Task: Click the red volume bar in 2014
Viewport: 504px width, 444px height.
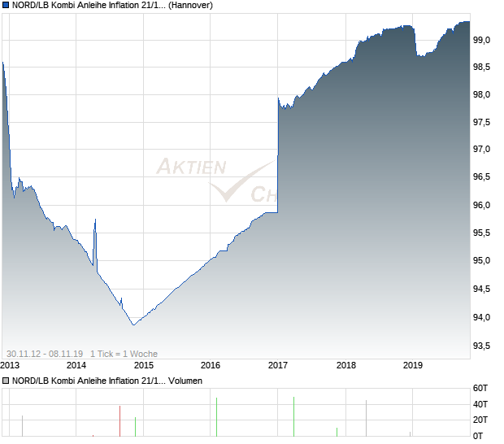Action: tap(119, 421)
